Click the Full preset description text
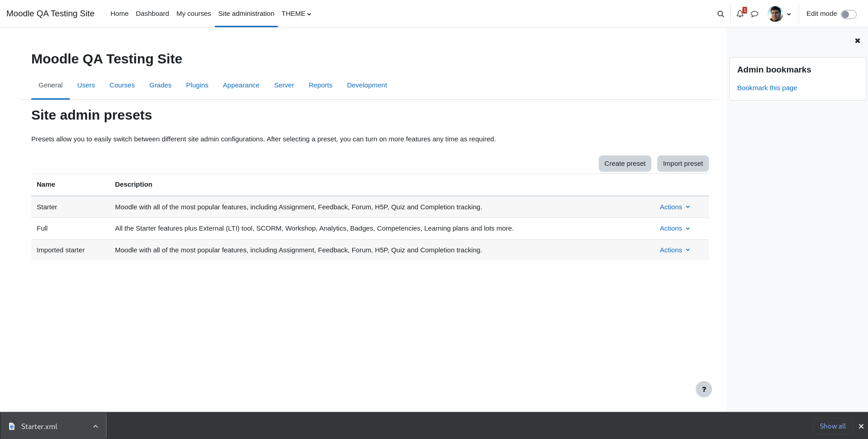Image resolution: width=868 pixels, height=439 pixels. click(314, 228)
